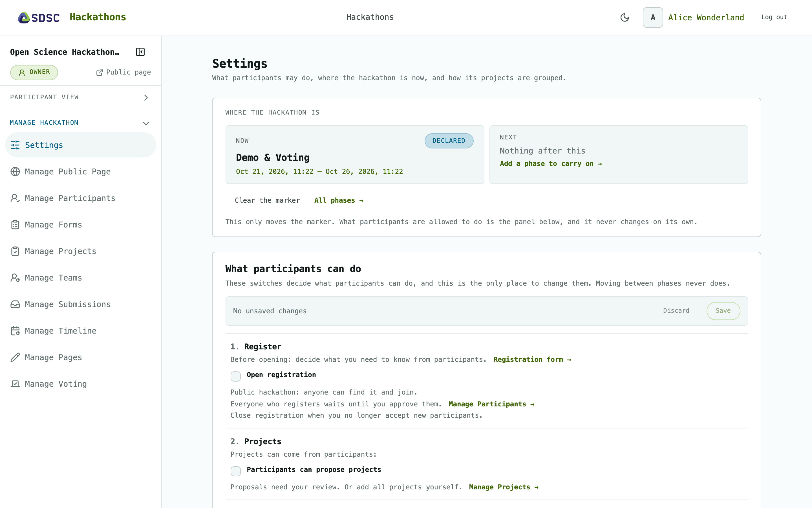This screenshot has height=508, width=812.
Task: Click the Public page external-link icon
Action: [x=99, y=73]
